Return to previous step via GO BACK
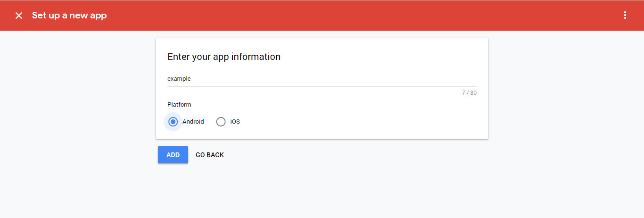The height and width of the screenshot is (218, 644). click(210, 155)
